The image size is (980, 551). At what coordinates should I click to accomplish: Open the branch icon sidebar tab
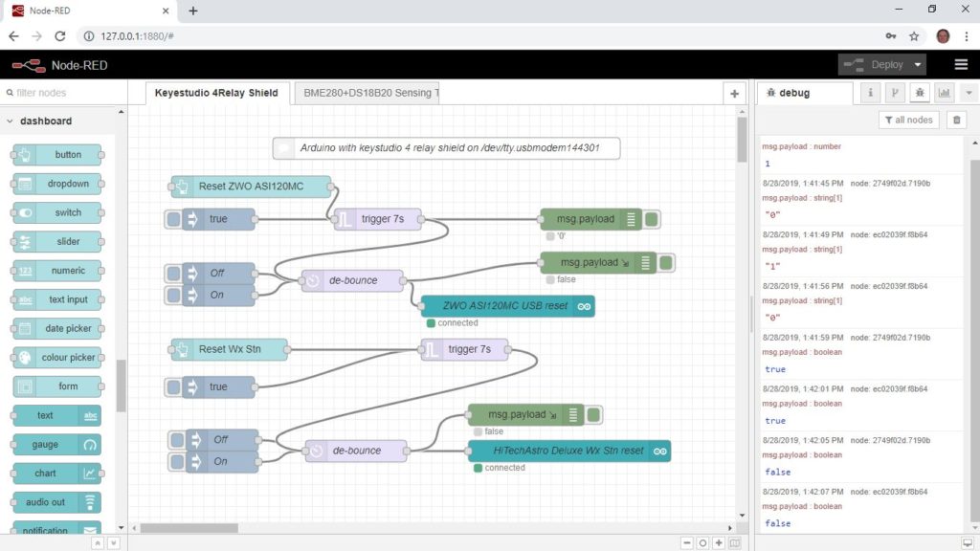click(x=895, y=93)
